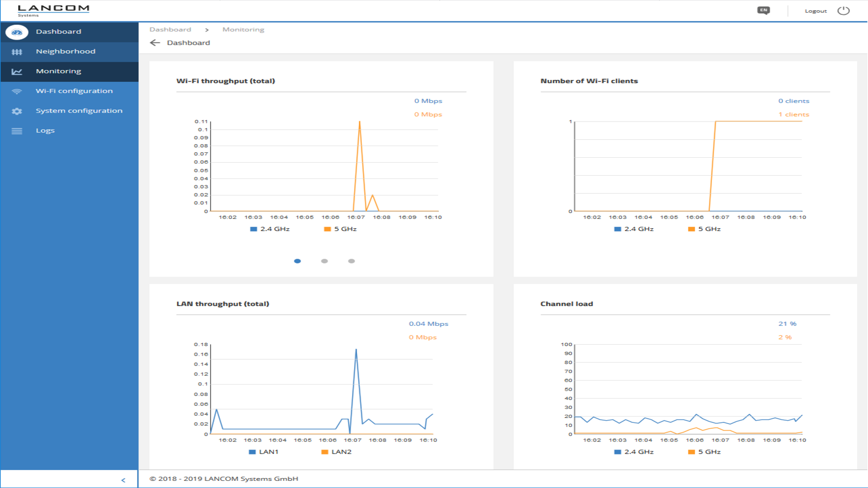Open the Wi-Fi configuration menu item
Viewport: 868px width, 488px height.
[x=74, y=91]
